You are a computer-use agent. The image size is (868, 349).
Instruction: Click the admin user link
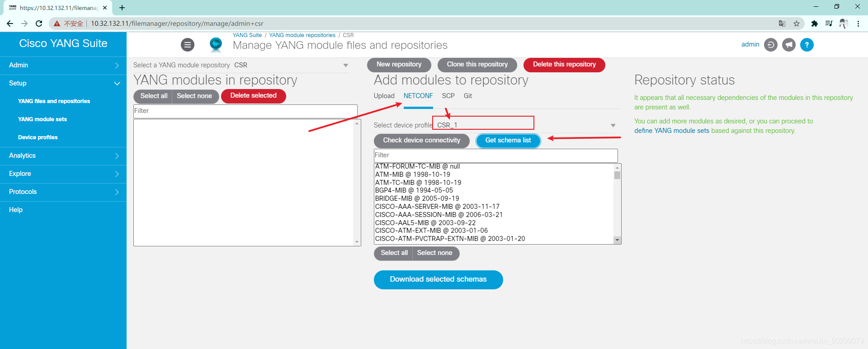tap(750, 44)
